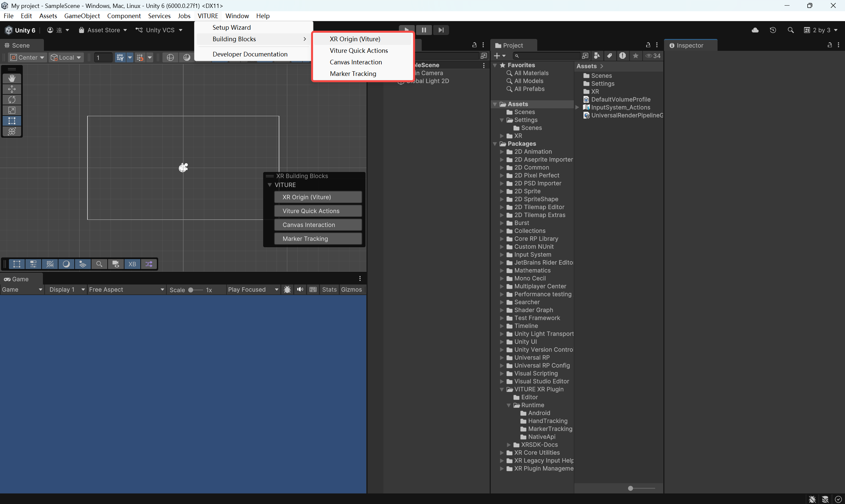Click Canvas Interaction overlay button
This screenshot has height=504, width=845.
[318, 225]
